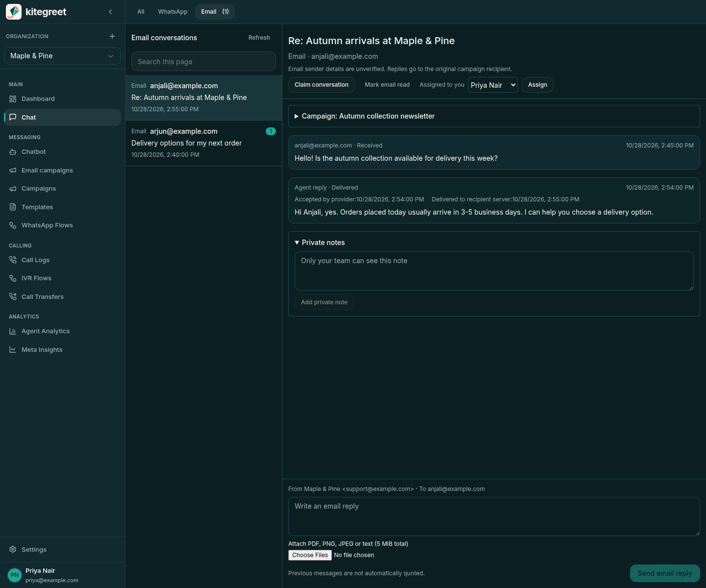Image resolution: width=706 pixels, height=588 pixels.
Task: Open Templates in the sidebar
Action: 62,207
